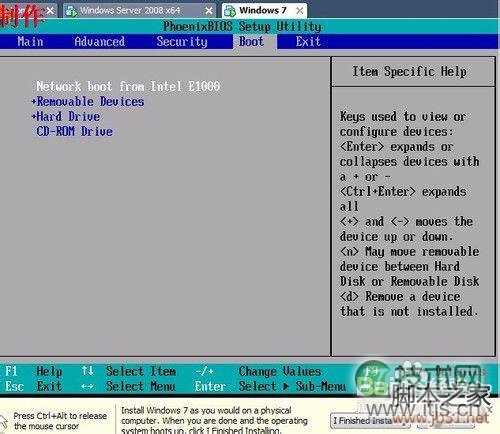The image size is (500, 434).
Task: Click the Windows Server 2008 tab icon
Action: [71, 11]
